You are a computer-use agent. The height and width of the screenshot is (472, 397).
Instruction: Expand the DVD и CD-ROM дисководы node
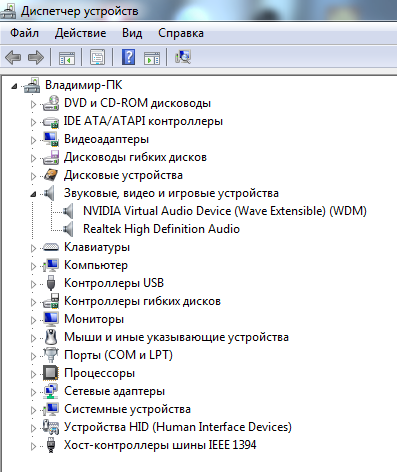tap(33, 104)
